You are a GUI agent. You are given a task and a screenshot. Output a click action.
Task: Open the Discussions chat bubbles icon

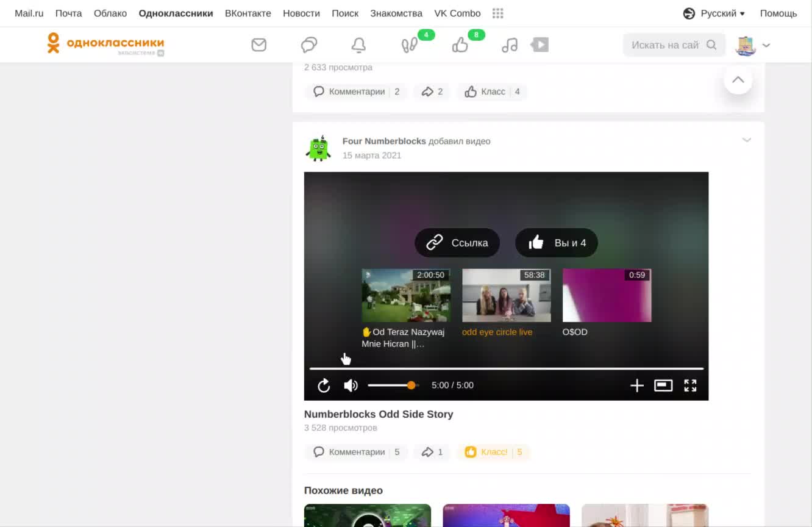309,45
